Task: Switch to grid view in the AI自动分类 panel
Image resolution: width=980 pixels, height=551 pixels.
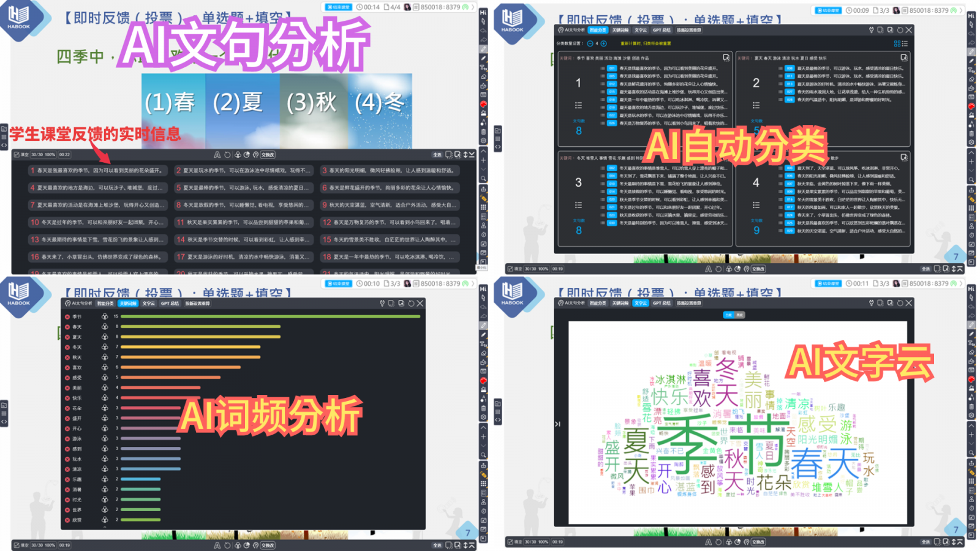Action: tap(896, 43)
